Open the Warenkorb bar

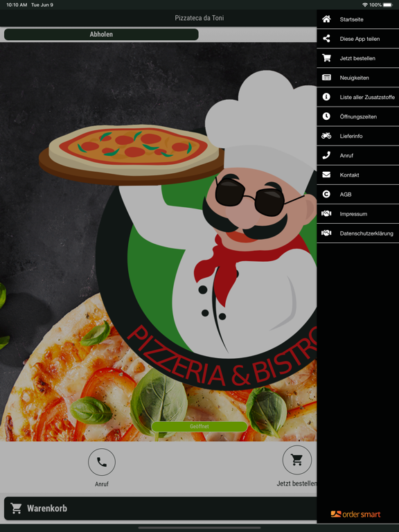(161, 508)
